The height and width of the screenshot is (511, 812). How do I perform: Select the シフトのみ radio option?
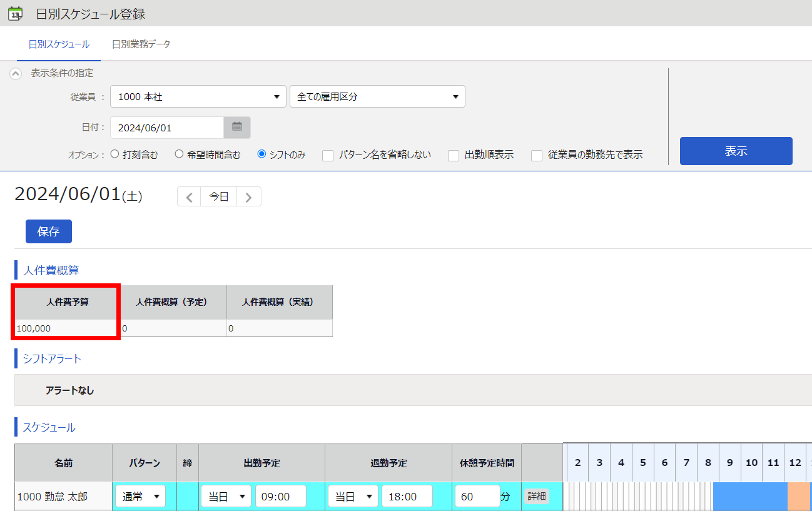[x=262, y=154]
